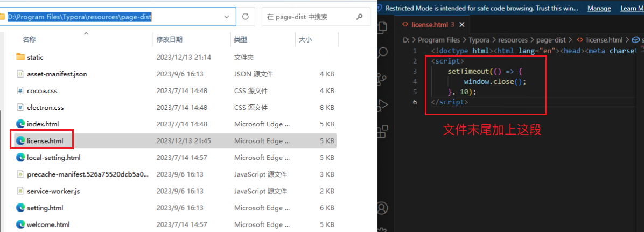Open the Program Files breadcrumb segment
Image resolution: width=644 pixels, height=232 pixels.
[438, 40]
